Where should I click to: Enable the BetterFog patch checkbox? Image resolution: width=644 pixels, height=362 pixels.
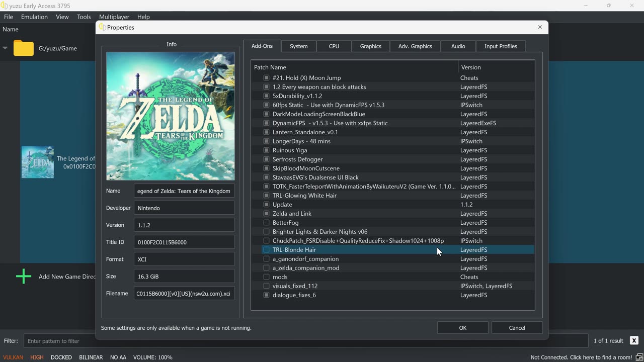coord(267,223)
